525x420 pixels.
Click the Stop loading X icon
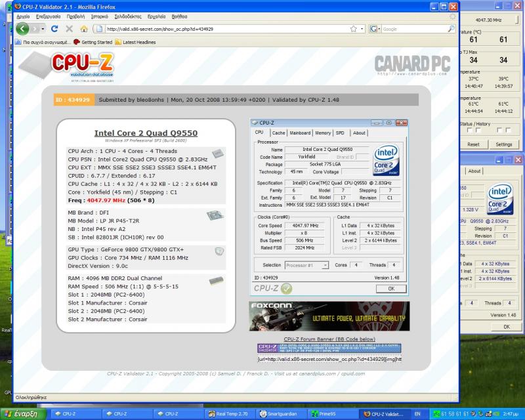point(70,29)
